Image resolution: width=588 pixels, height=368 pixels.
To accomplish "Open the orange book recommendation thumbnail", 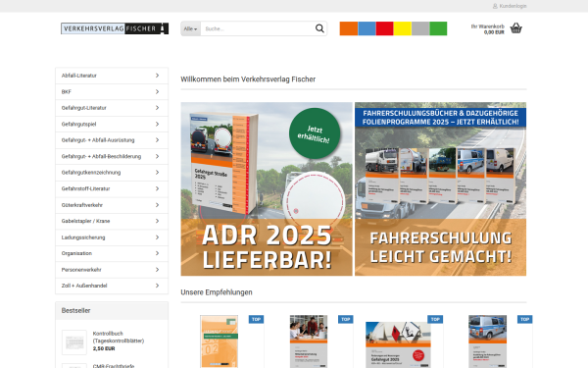I will 219,342.
